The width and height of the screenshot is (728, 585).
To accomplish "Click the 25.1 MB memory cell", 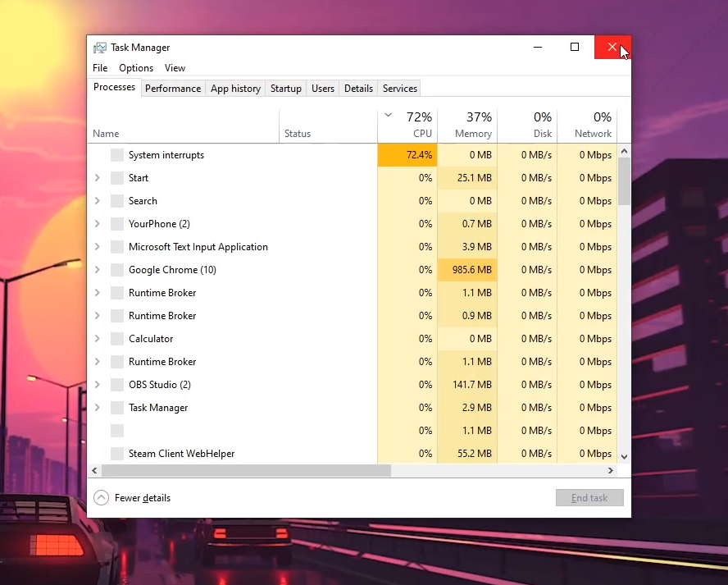I will coord(467,178).
